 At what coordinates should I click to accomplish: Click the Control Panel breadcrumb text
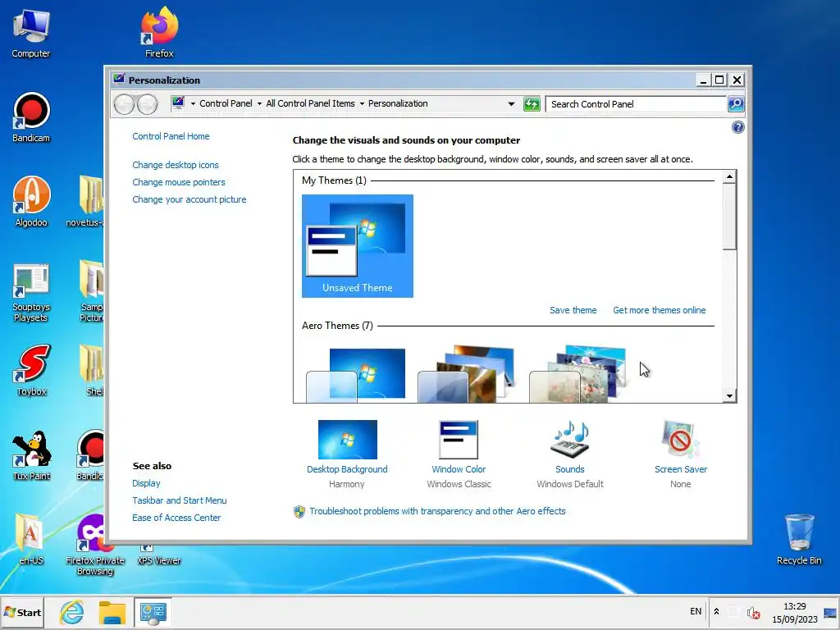tap(226, 103)
